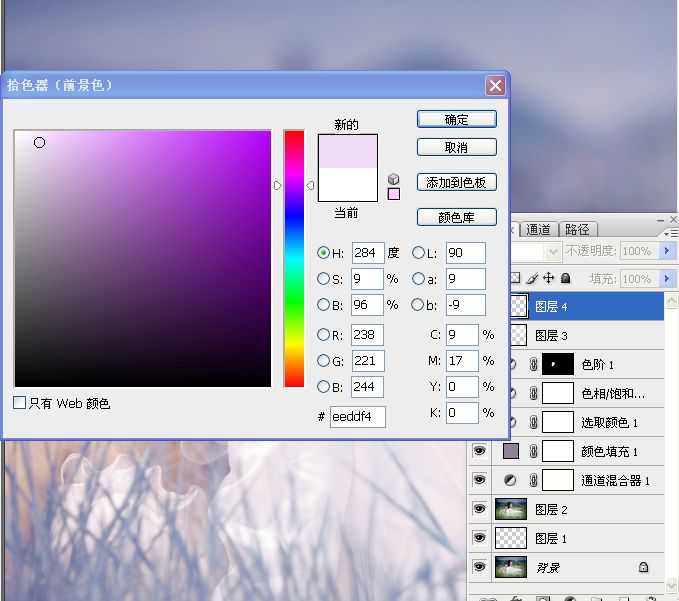Hide the 颜色填充 1 layer via eye
The width and height of the screenshot is (679, 601).
pyautogui.click(x=479, y=451)
